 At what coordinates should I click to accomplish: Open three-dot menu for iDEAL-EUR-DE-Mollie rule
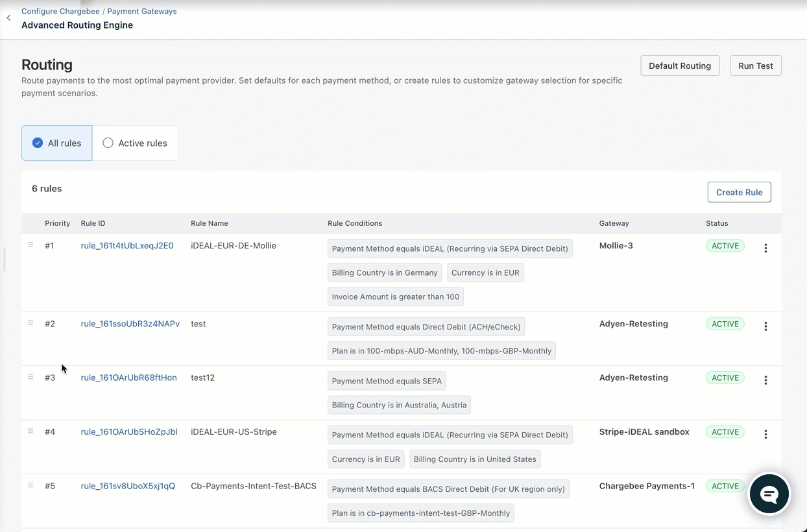point(765,248)
